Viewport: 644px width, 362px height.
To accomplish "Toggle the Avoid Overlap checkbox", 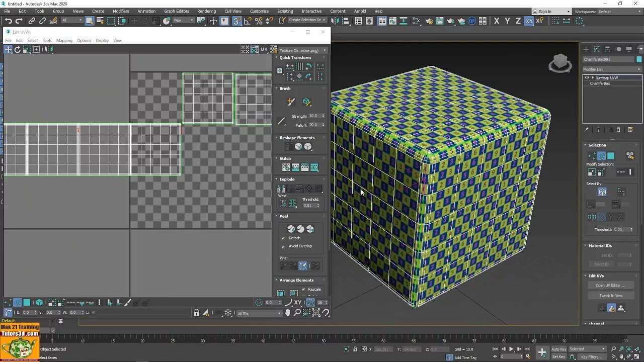I will click(283, 246).
